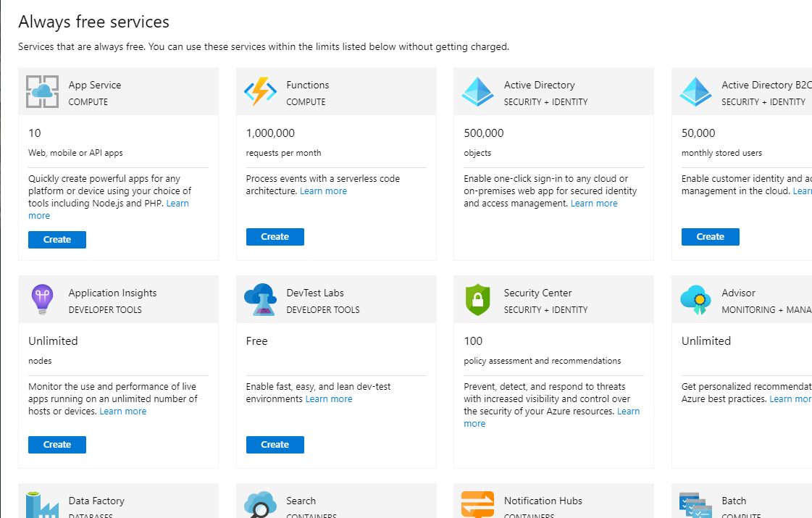
Task: Select the Search card title
Action: (x=301, y=501)
